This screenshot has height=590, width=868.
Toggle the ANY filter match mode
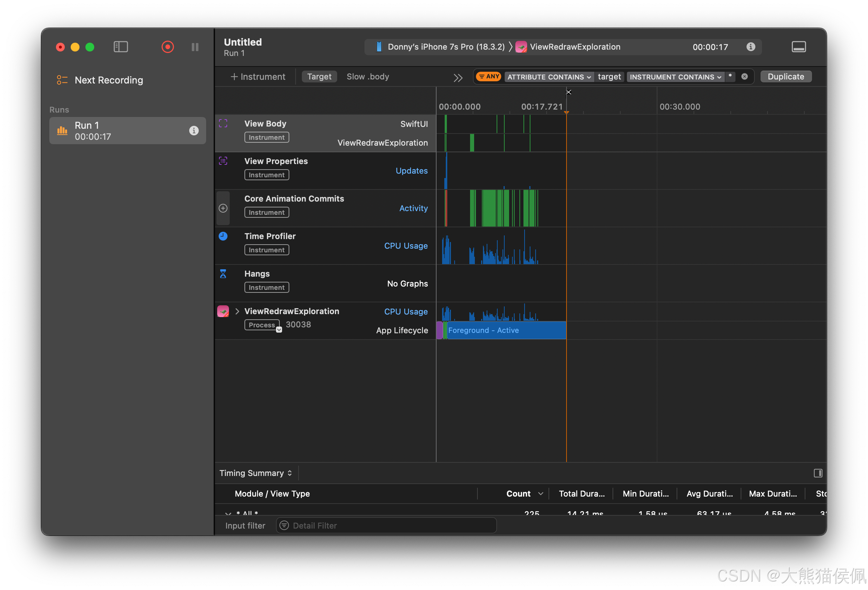click(x=488, y=77)
